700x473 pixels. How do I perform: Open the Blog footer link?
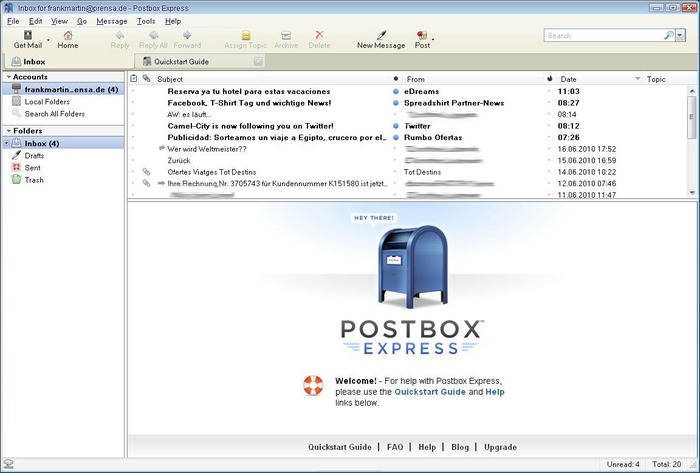[x=460, y=447]
